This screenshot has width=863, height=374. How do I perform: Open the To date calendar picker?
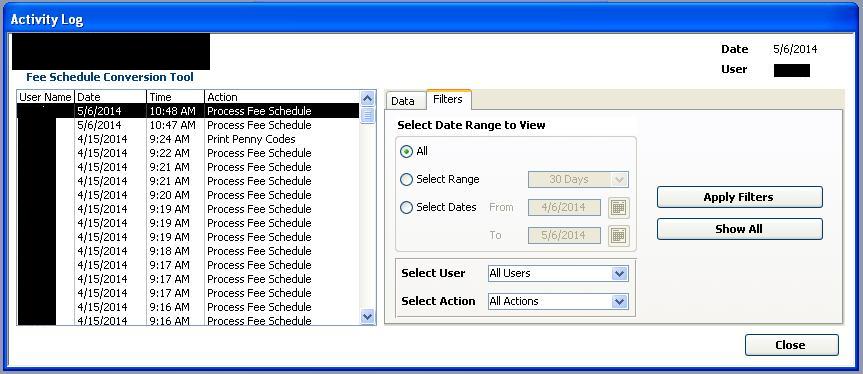619,235
